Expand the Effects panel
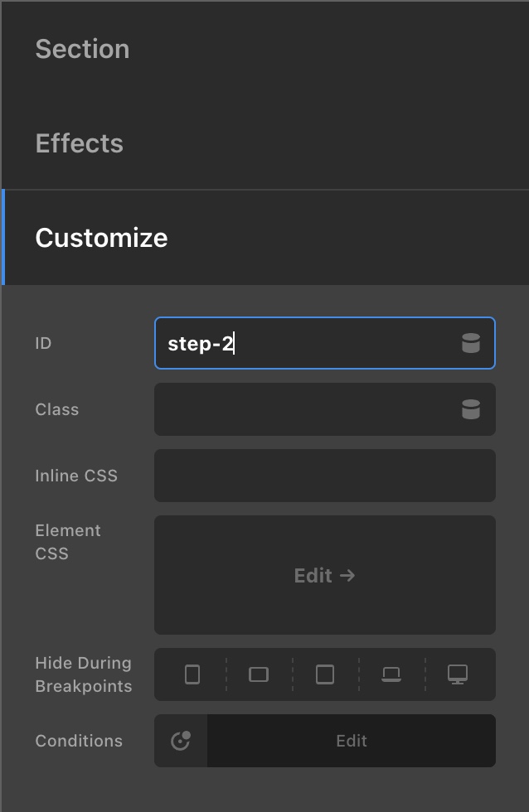The width and height of the screenshot is (529, 812). [265, 143]
